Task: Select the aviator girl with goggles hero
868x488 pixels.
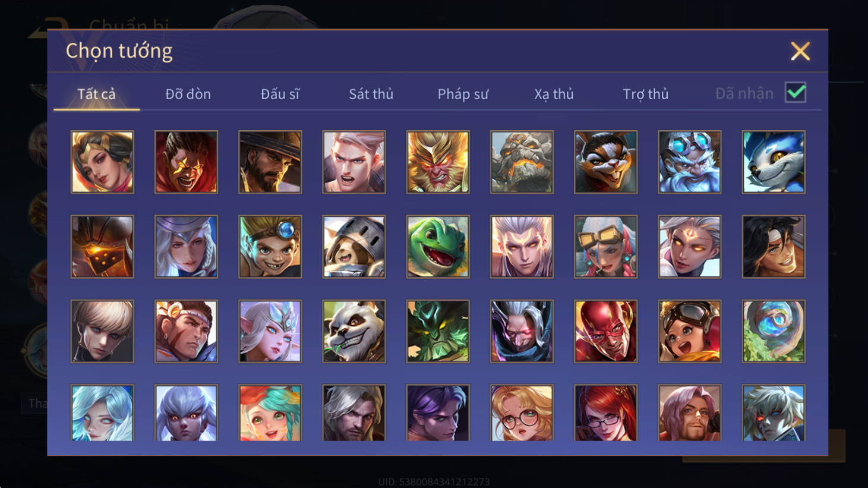Action: pyautogui.click(x=690, y=331)
